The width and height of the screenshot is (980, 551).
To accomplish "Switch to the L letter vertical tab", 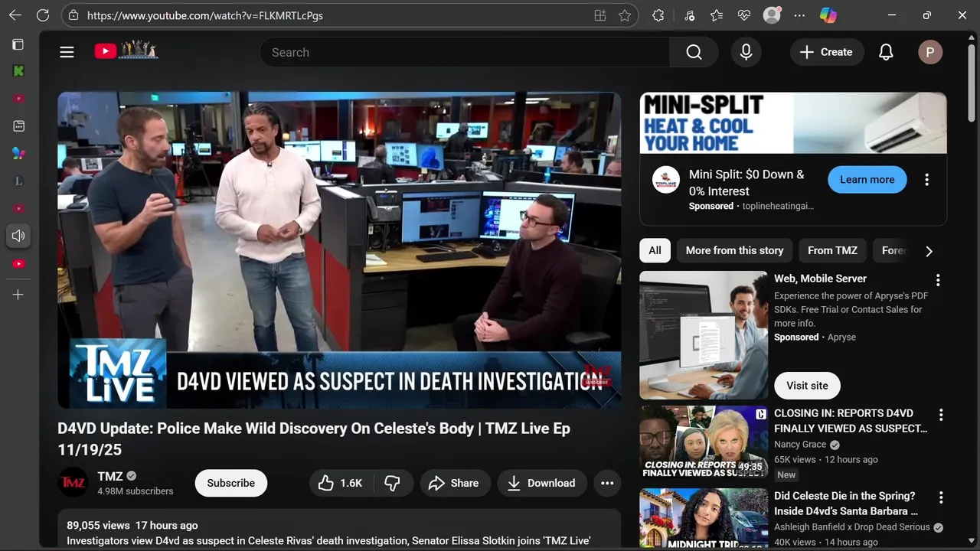I will (x=18, y=181).
